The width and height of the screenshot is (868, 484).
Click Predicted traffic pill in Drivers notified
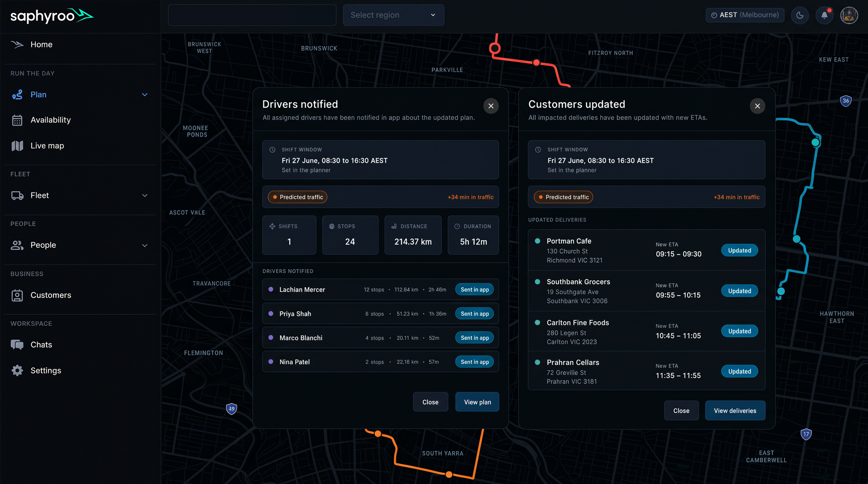tap(297, 197)
